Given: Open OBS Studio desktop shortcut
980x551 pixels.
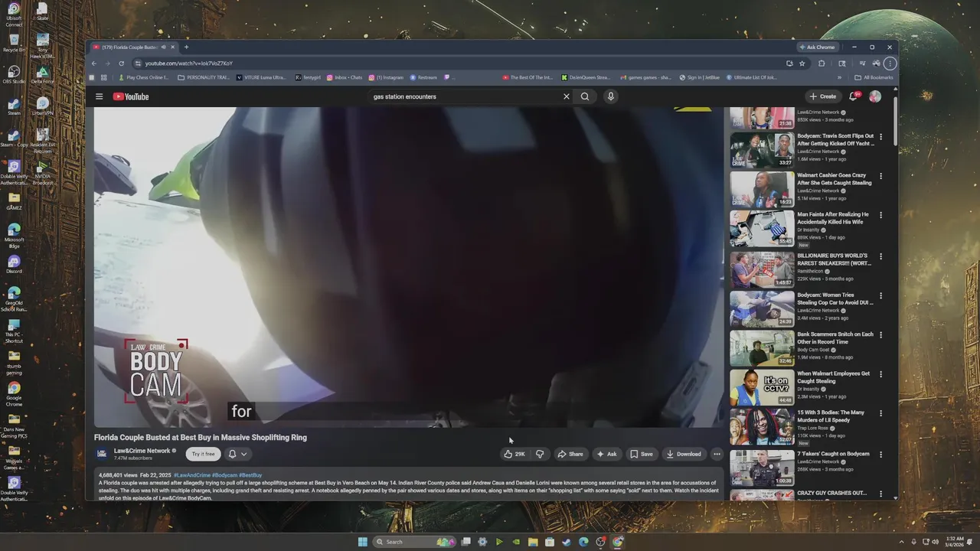Looking at the screenshot, I should click(14, 74).
